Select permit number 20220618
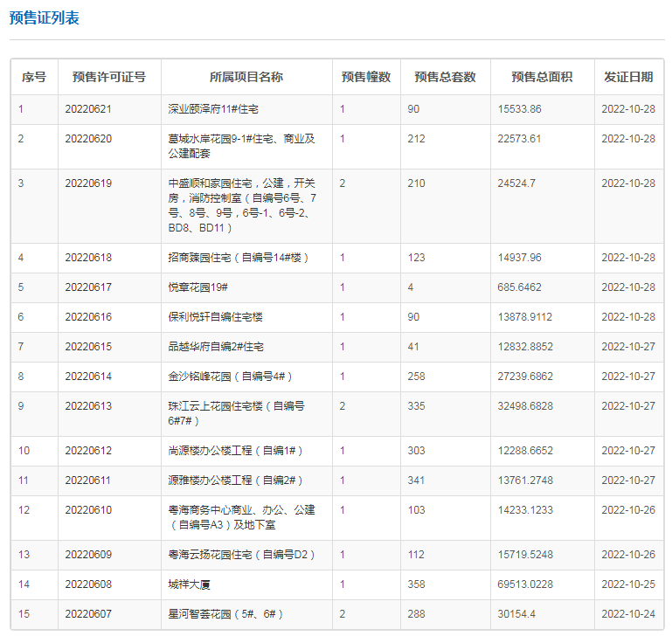Image resolution: width=672 pixels, height=636 pixels. pyautogui.click(x=88, y=258)
